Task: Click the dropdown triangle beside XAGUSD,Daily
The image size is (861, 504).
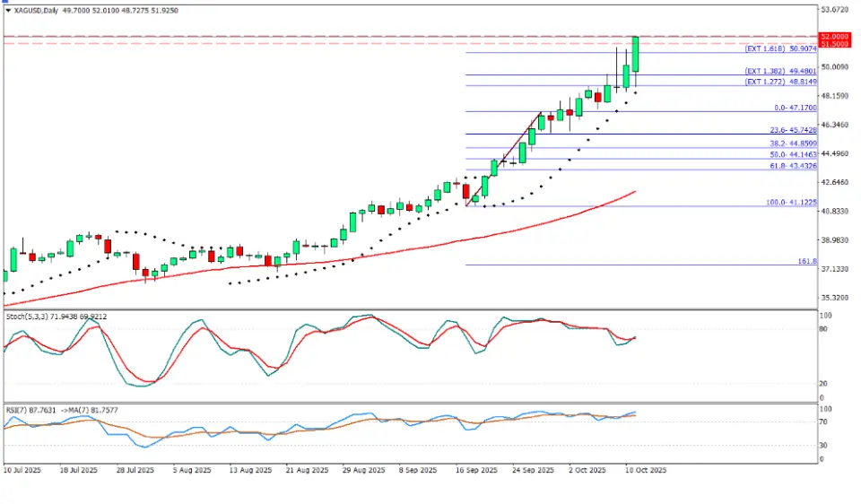Action: pos(7,9)
